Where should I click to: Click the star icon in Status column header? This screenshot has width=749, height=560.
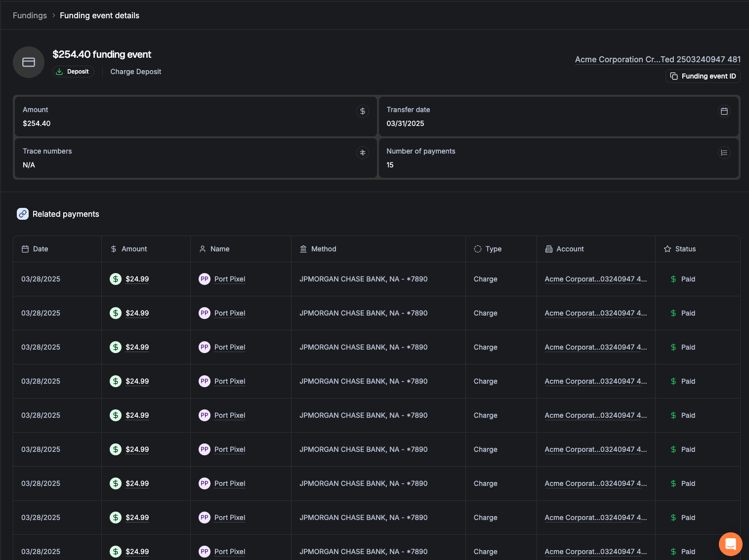tap(667, 249)
